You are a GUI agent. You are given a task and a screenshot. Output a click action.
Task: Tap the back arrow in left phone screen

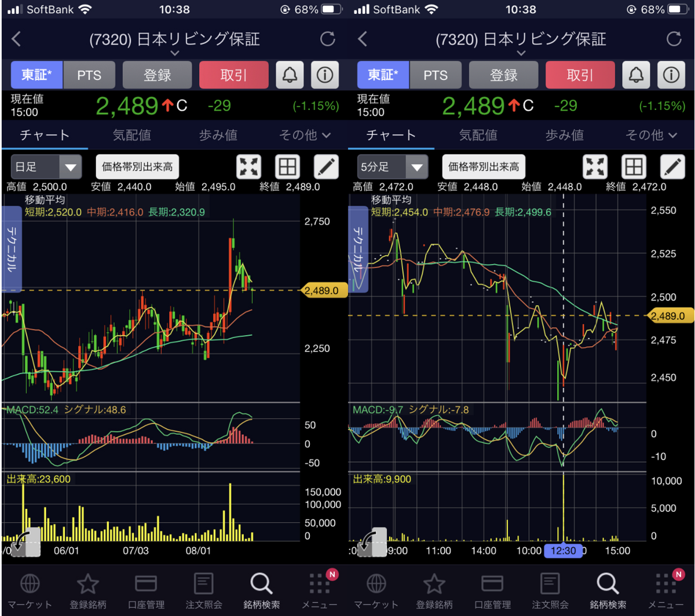point(16,39)
